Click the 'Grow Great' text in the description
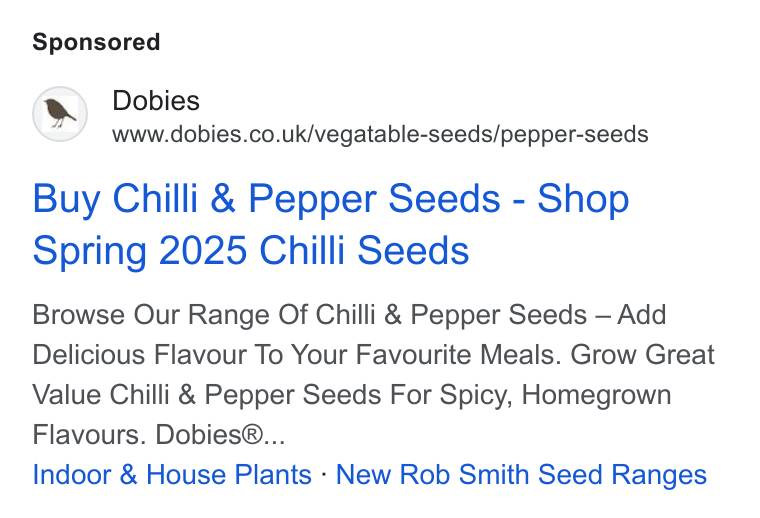Viewport: 760px width, 518px height. tap(642, 355)
